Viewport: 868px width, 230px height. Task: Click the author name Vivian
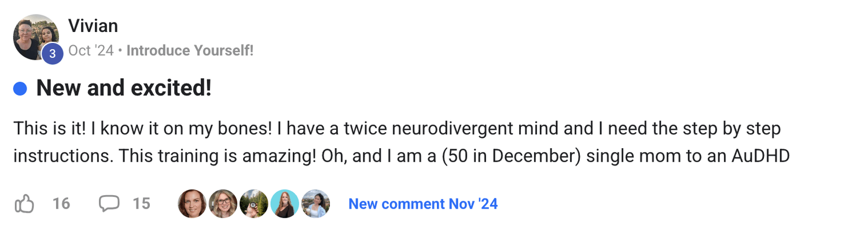click(93, 25)
